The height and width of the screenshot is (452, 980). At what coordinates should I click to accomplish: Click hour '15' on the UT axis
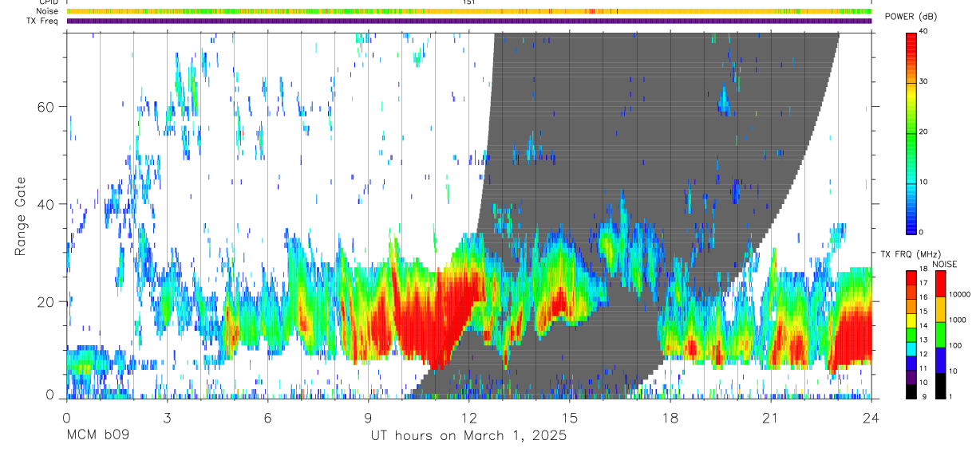coord(570,418)
